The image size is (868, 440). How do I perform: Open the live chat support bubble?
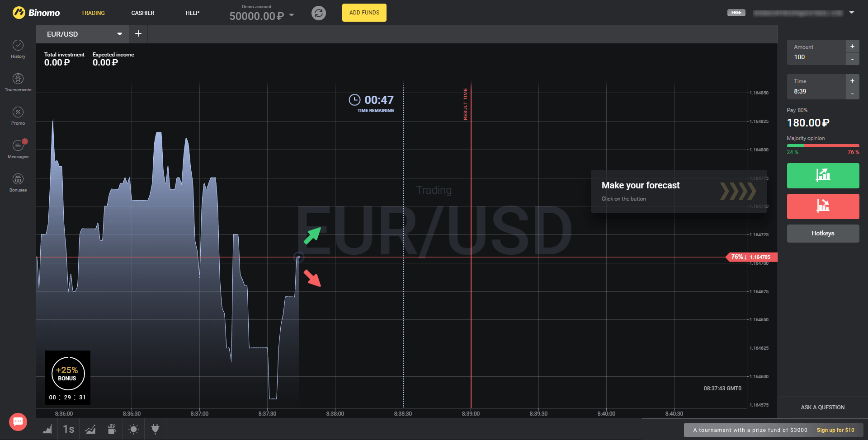point(18,421)
